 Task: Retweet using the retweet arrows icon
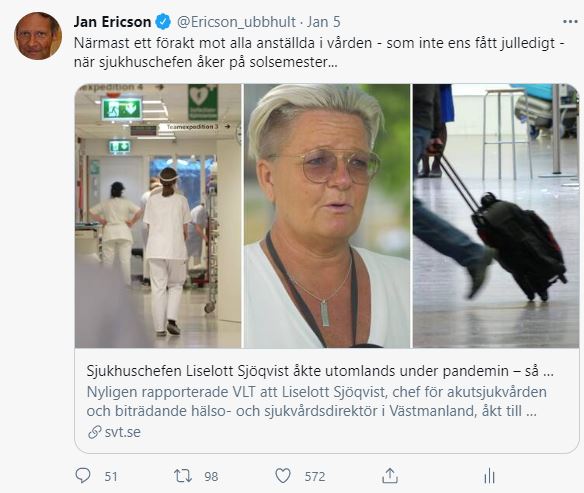coord(183,476)
